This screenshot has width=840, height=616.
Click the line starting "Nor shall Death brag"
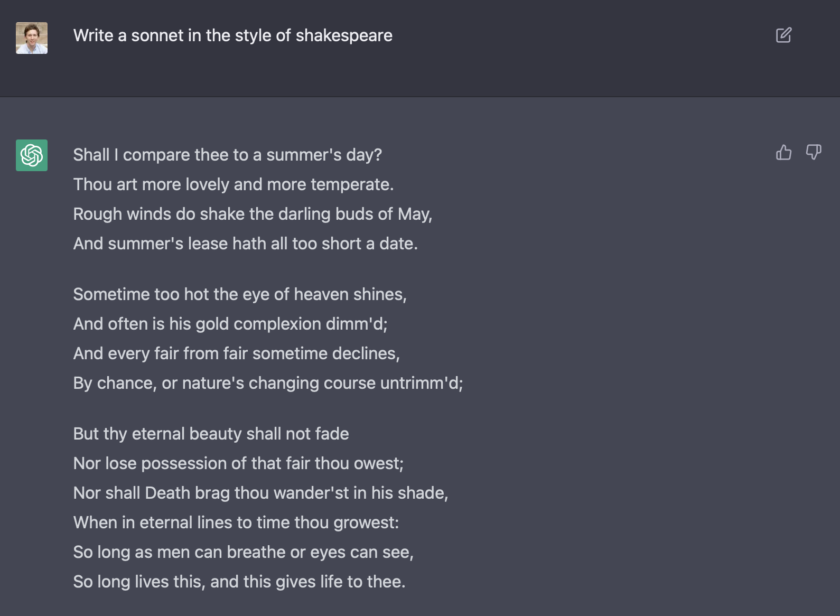pyautogui.click(x=260, y=493)
